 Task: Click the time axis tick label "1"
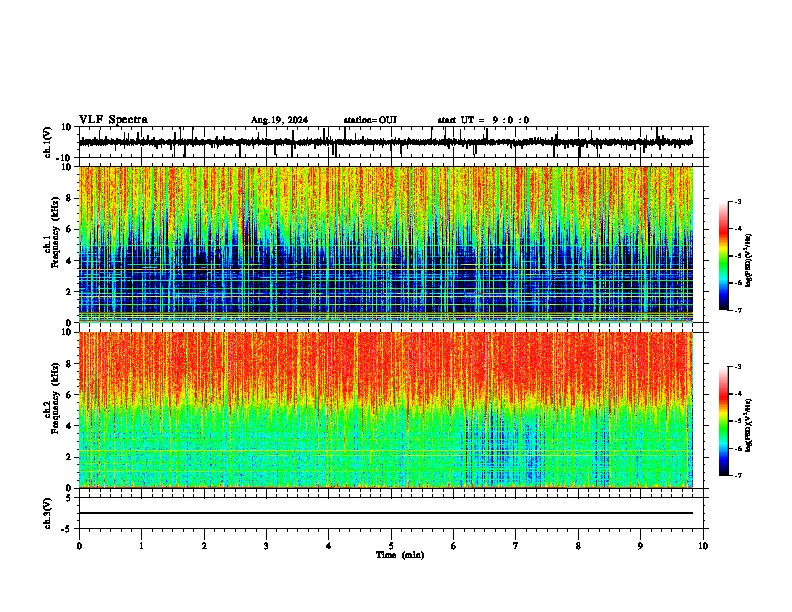tap(141, 545)
